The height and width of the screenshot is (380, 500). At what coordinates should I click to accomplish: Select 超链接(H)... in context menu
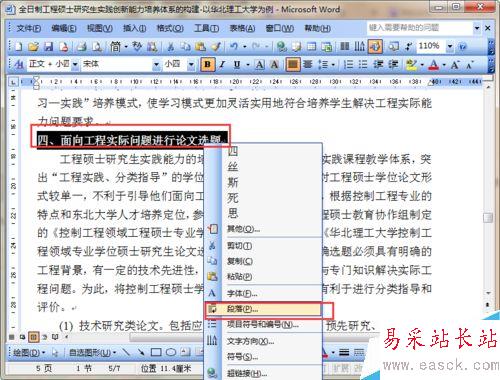tap(263, 373)
